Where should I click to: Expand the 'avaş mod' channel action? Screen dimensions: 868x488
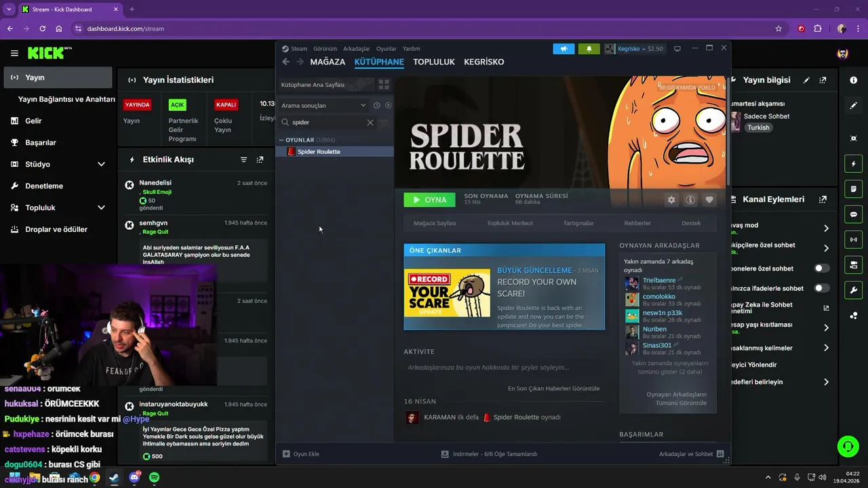(826, 228)
